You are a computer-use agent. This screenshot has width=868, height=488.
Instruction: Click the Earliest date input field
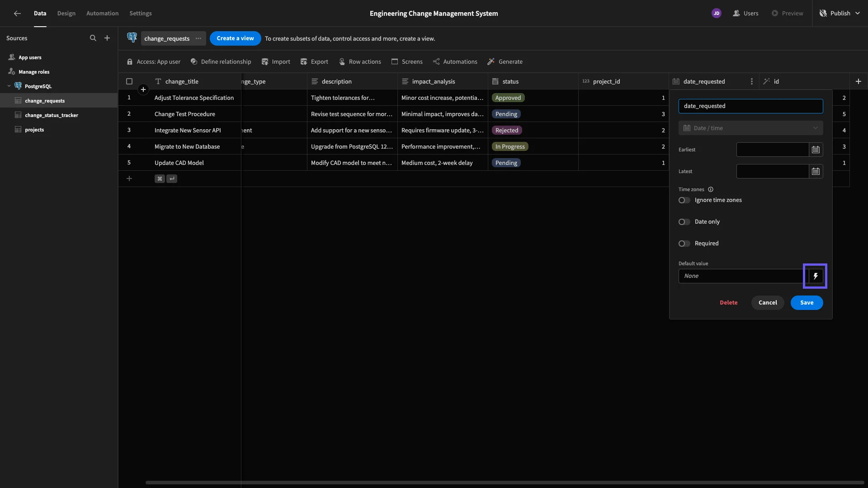tap(773, 150)
